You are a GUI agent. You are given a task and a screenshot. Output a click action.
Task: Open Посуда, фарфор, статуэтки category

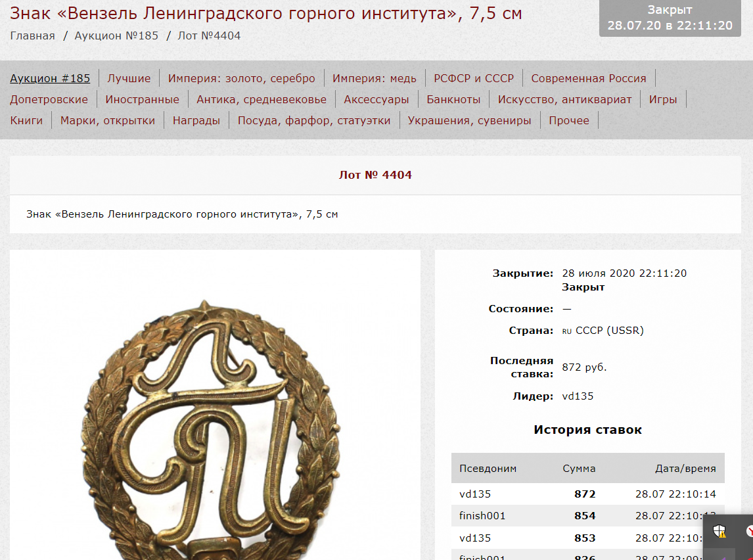[x=313, y=120]
